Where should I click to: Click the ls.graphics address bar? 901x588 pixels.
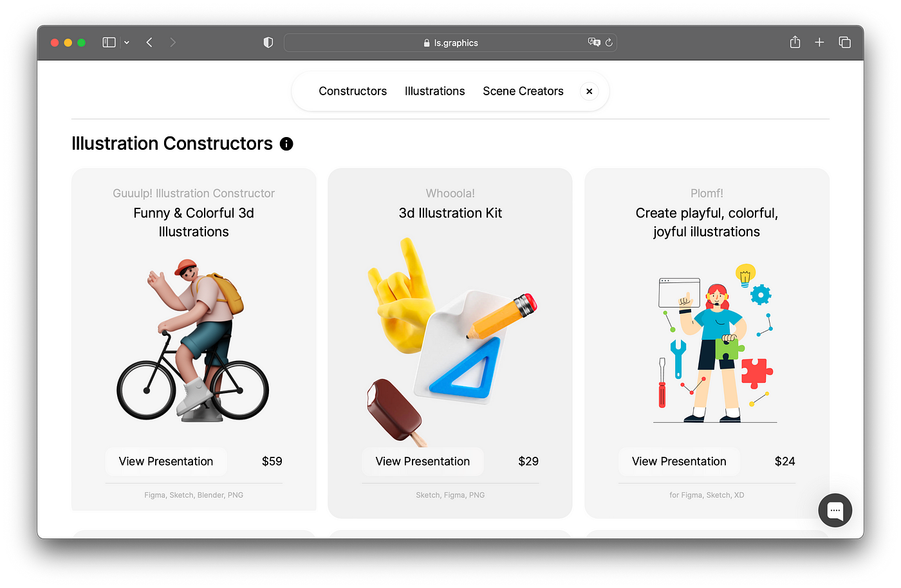[x=450, y=42]
